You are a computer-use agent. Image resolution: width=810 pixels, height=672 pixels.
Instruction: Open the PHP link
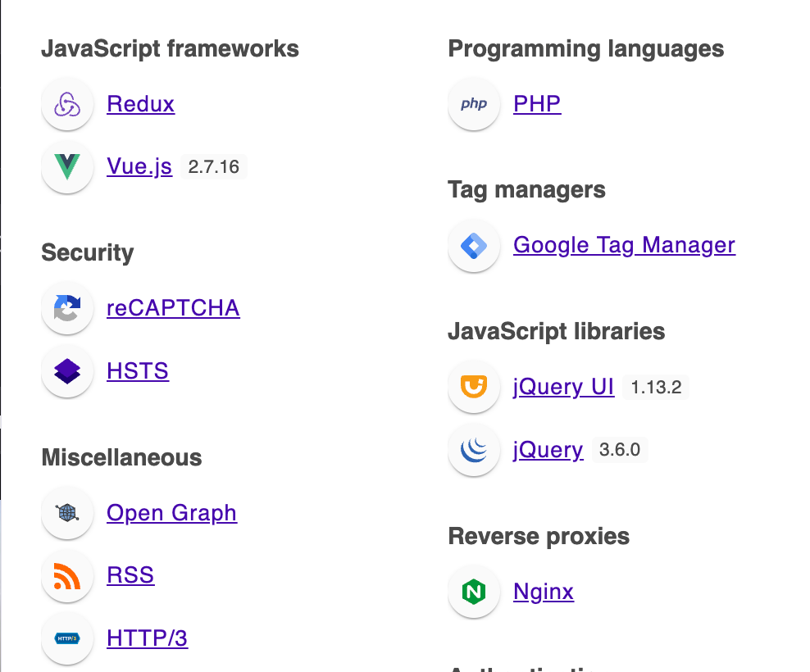tap(537, 104)
